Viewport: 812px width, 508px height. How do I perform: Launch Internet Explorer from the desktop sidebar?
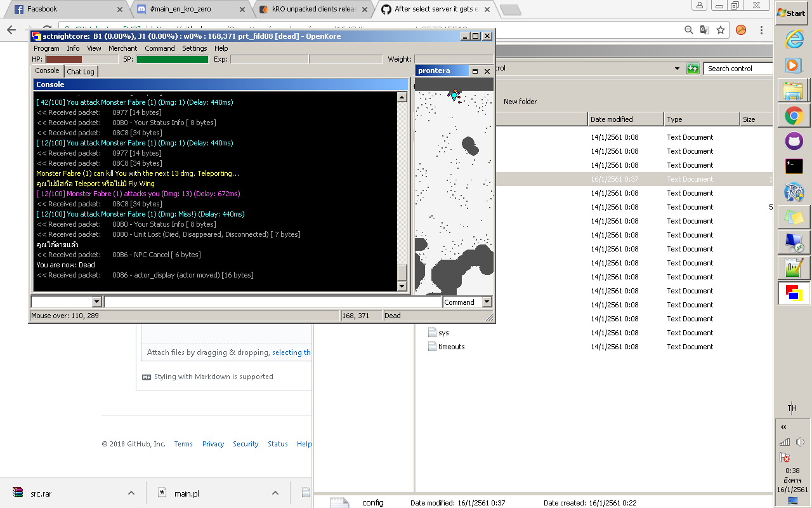tap(794, 39)
